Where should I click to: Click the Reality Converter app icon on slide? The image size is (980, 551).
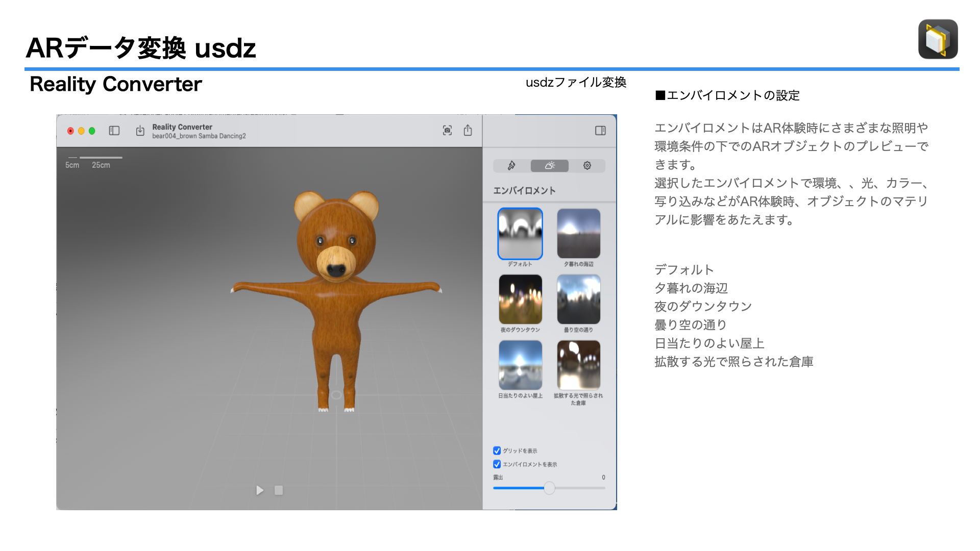click(x=938, y=39)
